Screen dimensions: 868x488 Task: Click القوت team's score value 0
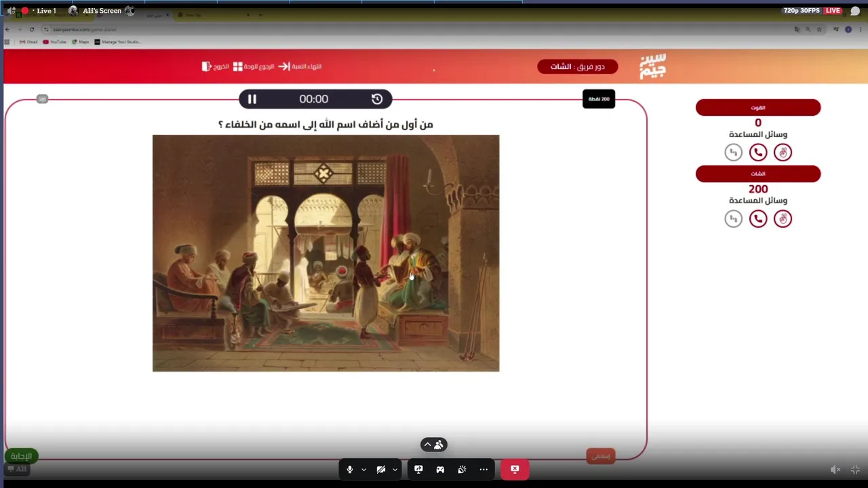[758, 123]
